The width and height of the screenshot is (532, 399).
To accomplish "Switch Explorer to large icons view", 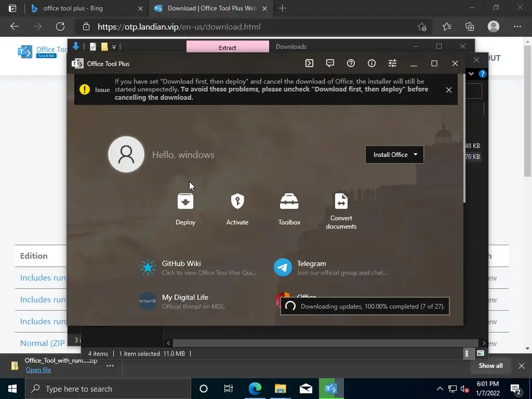I will pyautogui.click(x=481, y=353).
